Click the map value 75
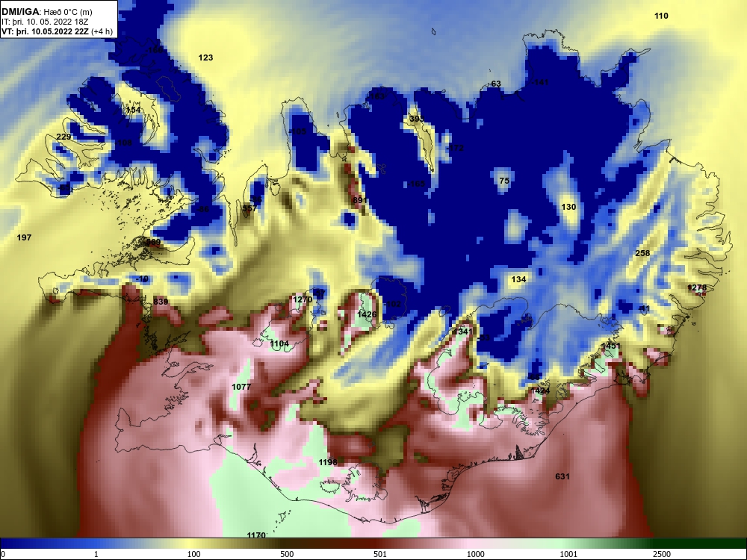747x560 pixels. [x=504, y=181]
